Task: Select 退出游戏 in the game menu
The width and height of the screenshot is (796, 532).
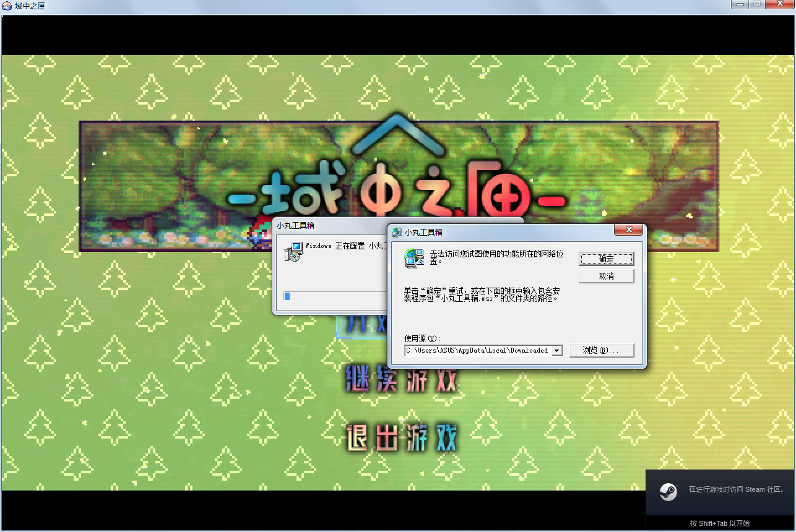Action: pyautogui.click(x=401, y=438)
